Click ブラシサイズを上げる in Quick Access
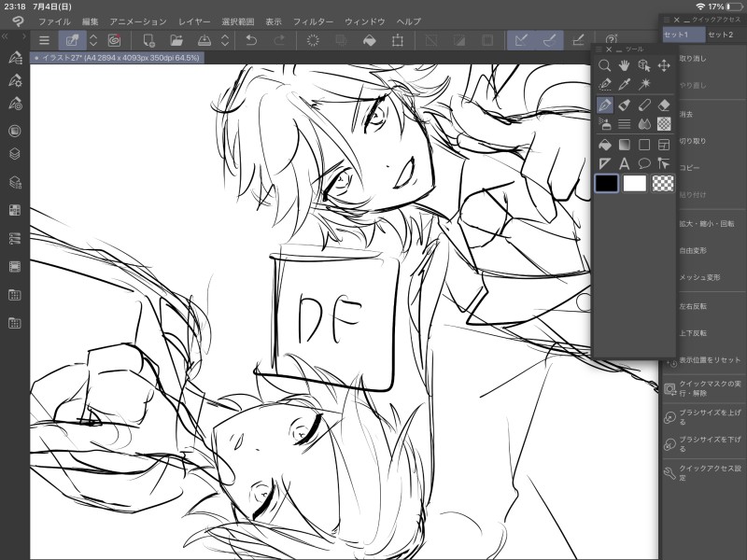 click(x=704, y=417)
